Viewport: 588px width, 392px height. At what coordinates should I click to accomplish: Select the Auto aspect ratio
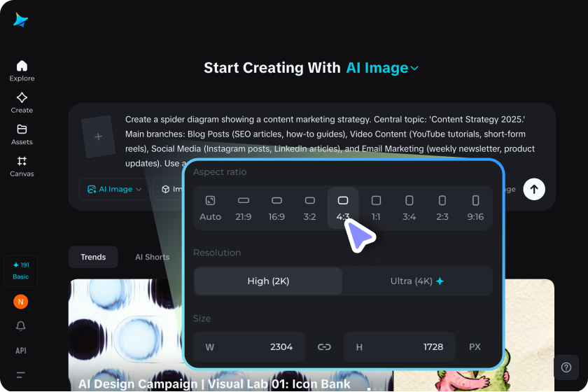coord(210,208)
